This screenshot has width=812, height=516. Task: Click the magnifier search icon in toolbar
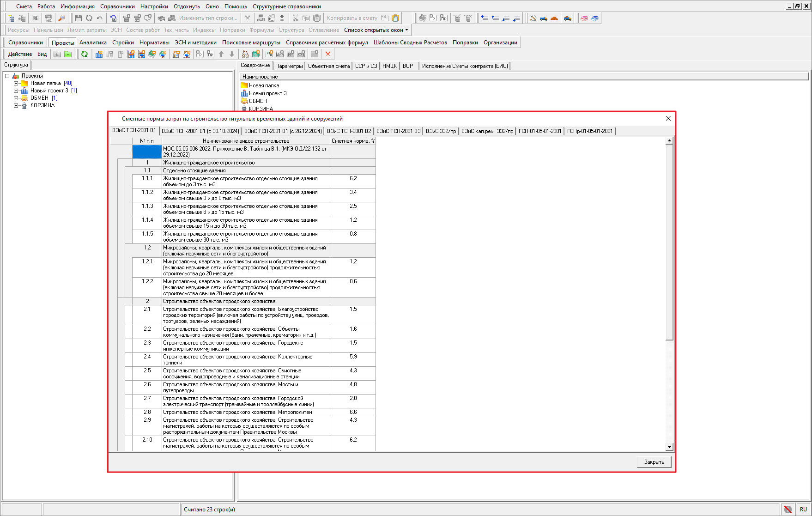[x=61, y=18]
